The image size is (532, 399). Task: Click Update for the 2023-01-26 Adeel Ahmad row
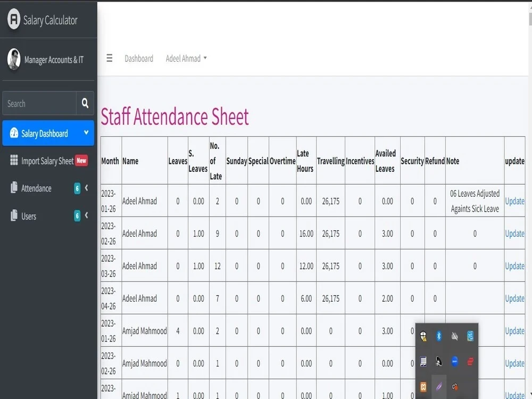514,201
